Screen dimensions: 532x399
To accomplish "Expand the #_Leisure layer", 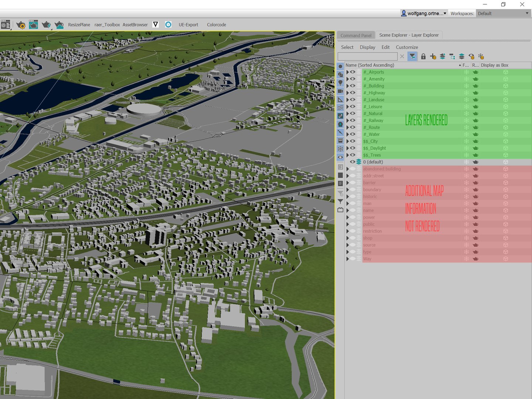I will pos(347,107).
